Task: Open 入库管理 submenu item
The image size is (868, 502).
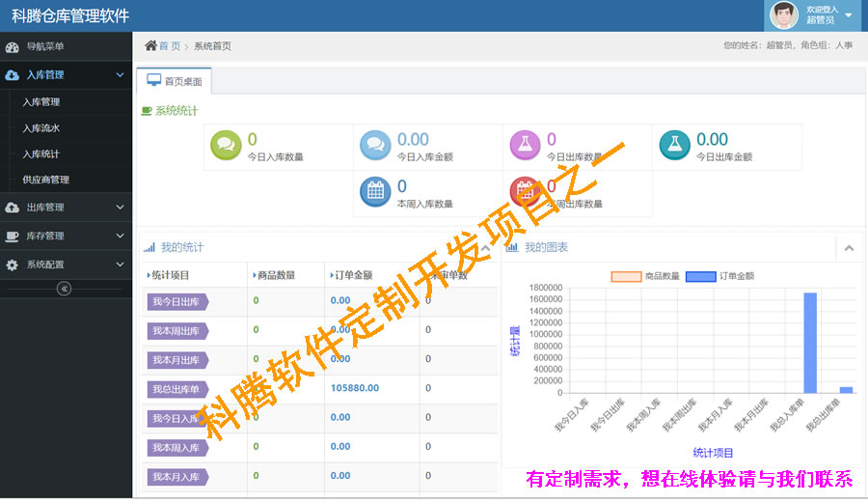Action: click(x=41, y=102)
